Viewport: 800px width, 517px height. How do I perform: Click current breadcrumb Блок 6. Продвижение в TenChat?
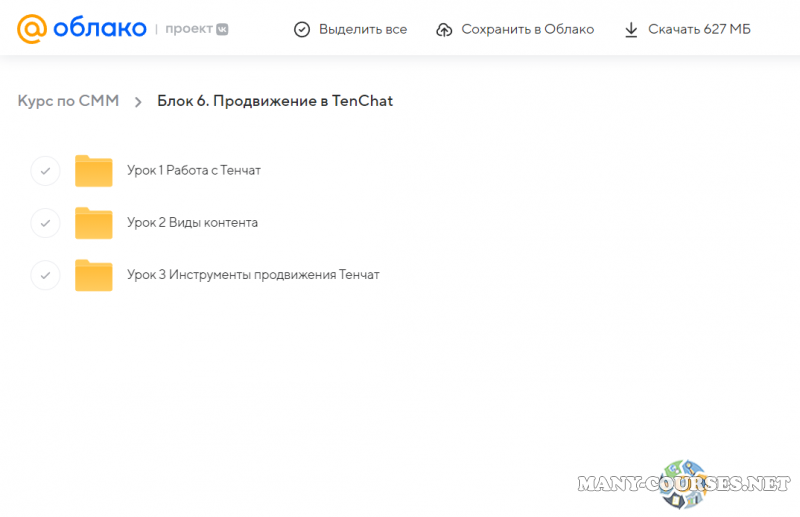pyautogui.click(x=275, y=101)
